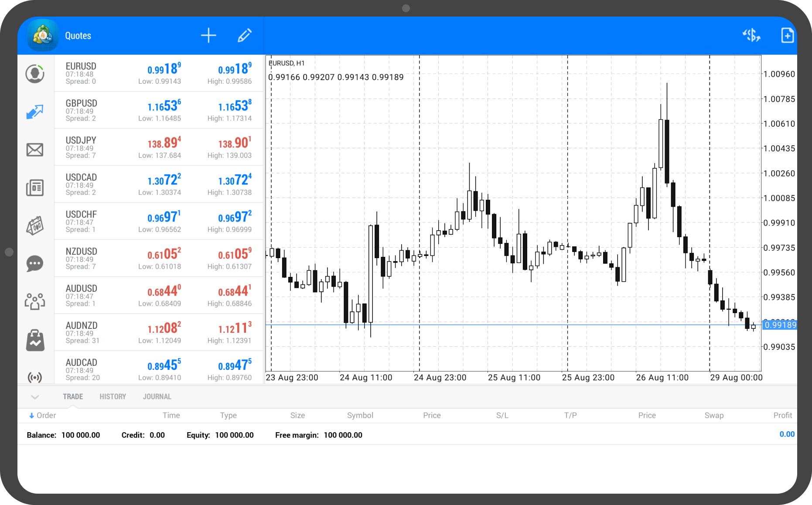Select the quotes arrows sidebar icon
The width and height of the screenshot is (812, 505).
click(35, 112)
